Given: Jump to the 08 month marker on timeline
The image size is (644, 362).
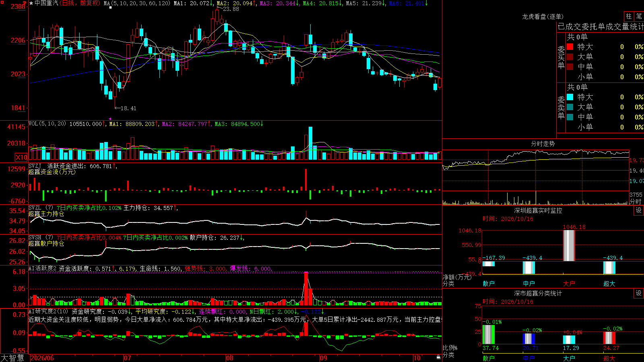Looking at the screenshot, I should [229, 358].
